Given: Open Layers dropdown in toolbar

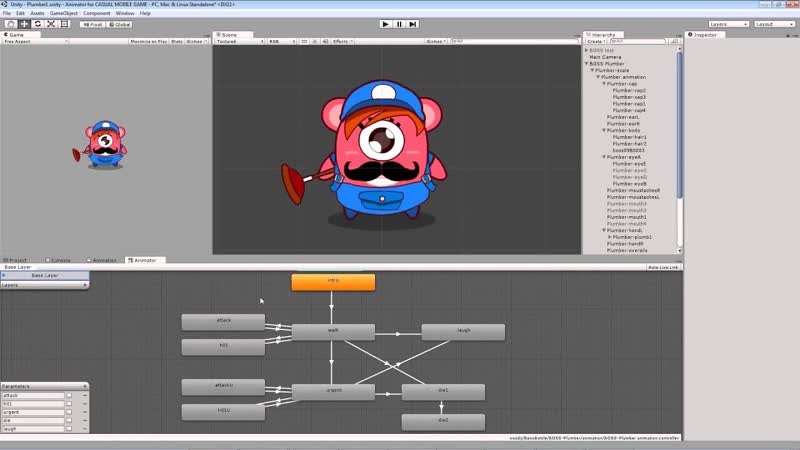Looking at the screenshot, I should pos(729,24).
